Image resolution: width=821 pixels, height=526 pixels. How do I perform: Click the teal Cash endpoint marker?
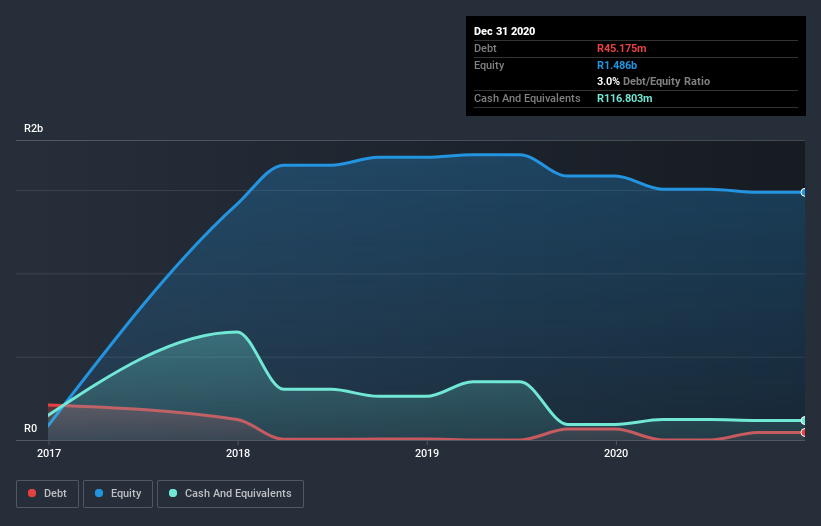(x=804, y=420)
